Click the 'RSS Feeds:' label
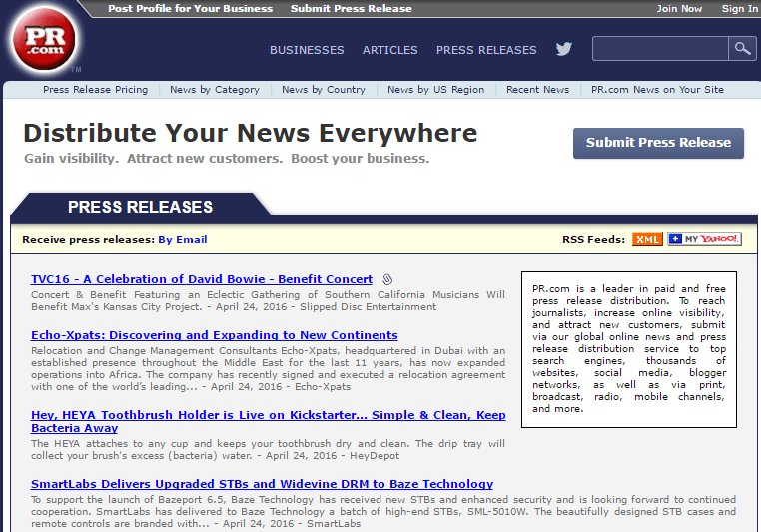761x532 pixels. tap(593, 240)
